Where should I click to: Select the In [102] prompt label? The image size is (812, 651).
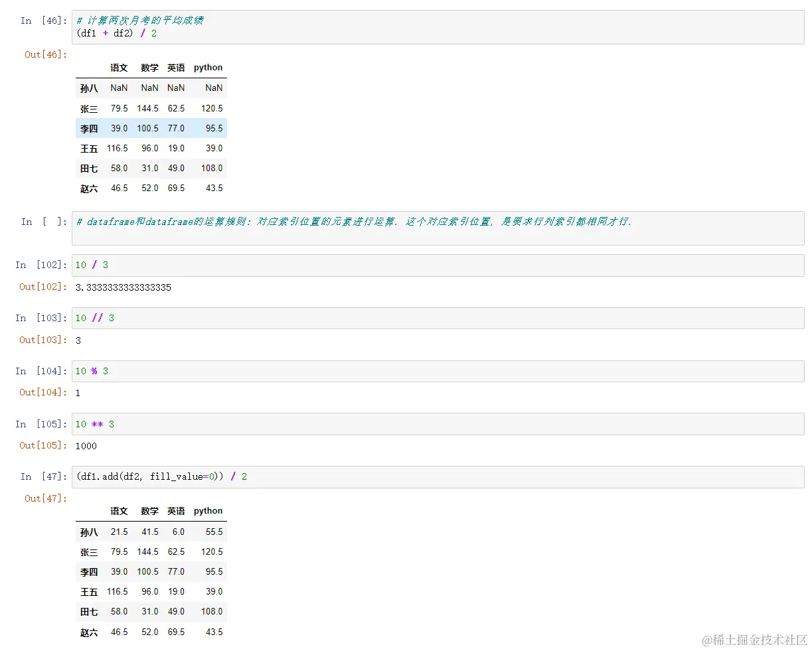41,265
